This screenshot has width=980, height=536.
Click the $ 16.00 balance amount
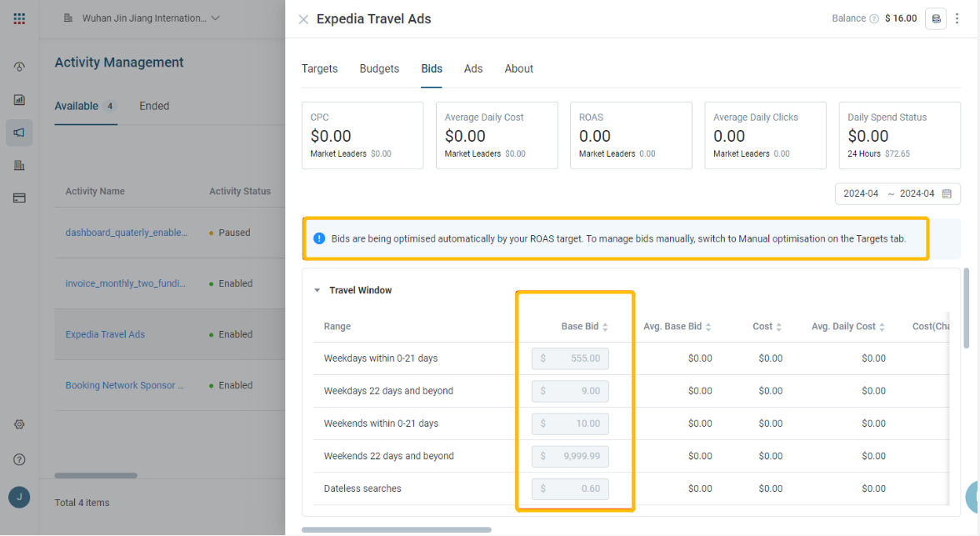(901, 19)
